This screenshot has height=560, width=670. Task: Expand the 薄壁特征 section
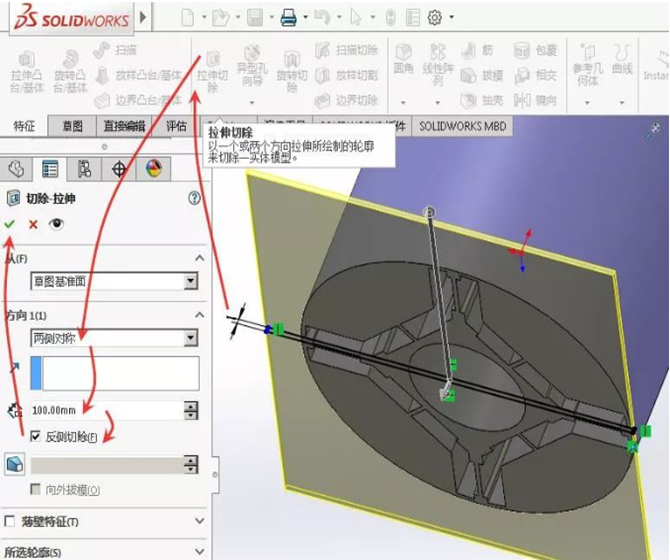tap(200, 521)
